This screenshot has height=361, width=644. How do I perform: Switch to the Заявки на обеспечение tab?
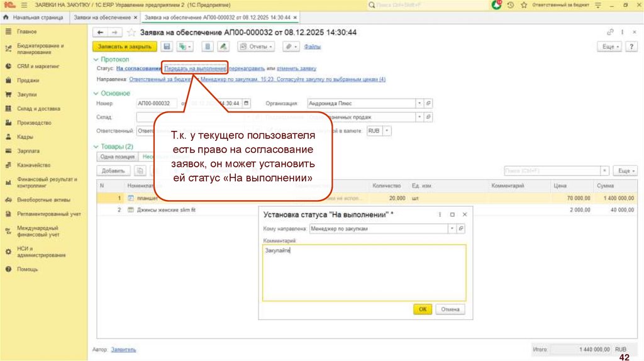(103, 18)
